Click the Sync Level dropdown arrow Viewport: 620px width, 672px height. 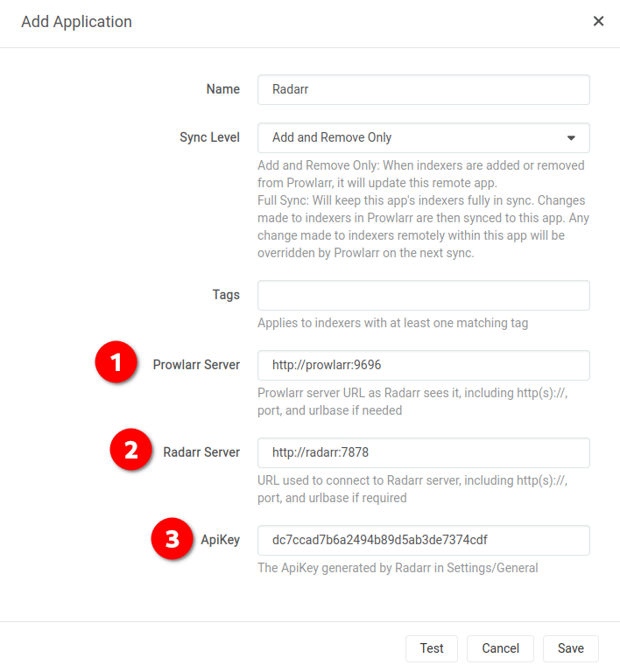571,138
